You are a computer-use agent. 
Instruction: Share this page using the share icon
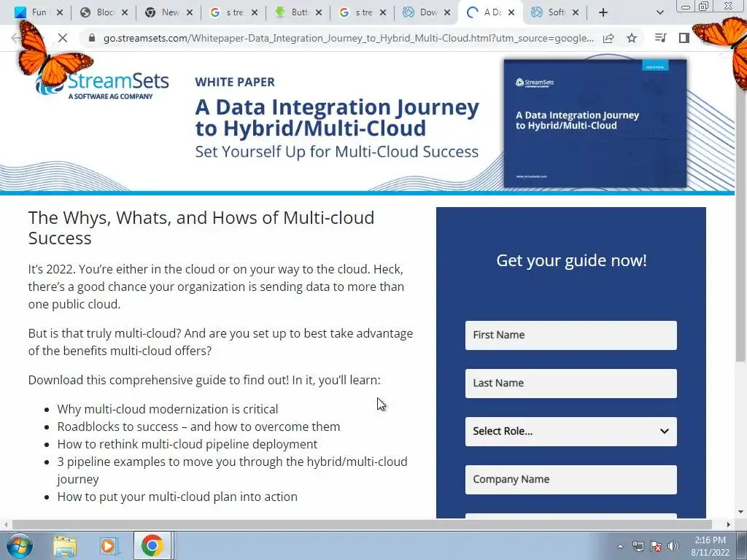coord(608,38)
